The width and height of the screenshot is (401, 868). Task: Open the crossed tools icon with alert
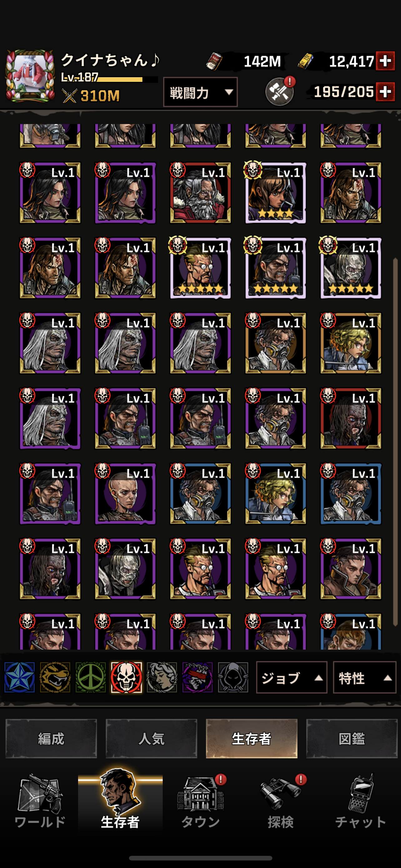280,92
